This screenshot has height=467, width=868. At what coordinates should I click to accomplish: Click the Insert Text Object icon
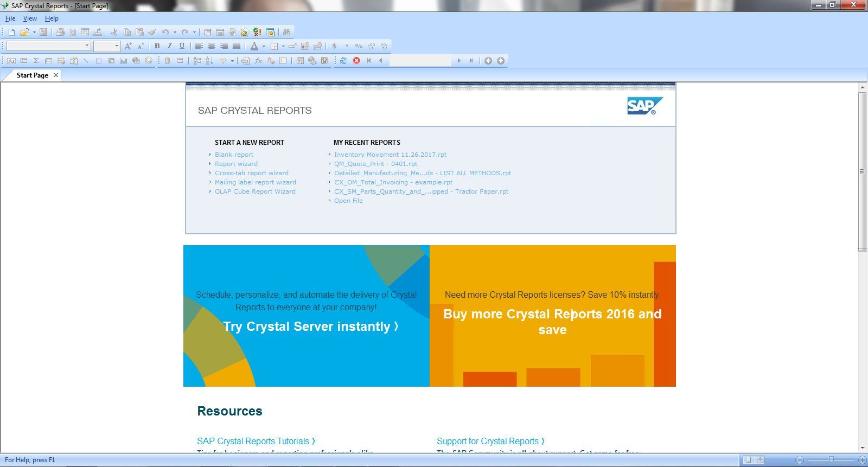(x=11, y=61)
